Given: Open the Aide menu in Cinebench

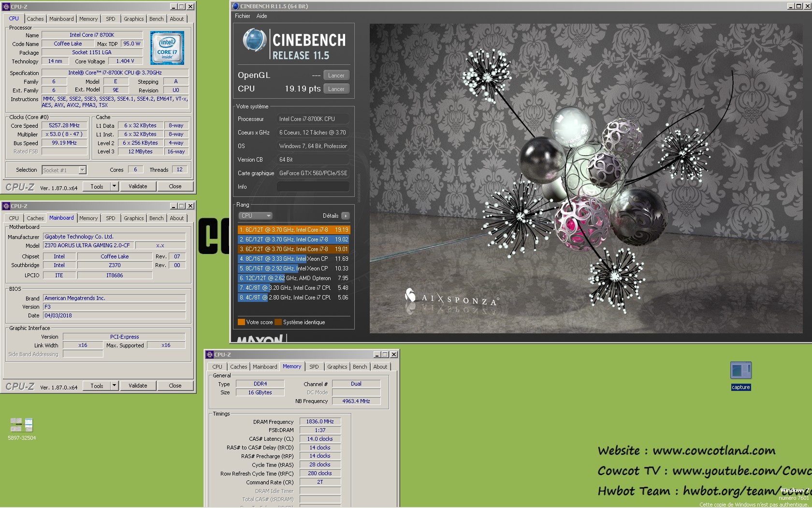Looking at the screenshot, I should click(x=261, y=16).
